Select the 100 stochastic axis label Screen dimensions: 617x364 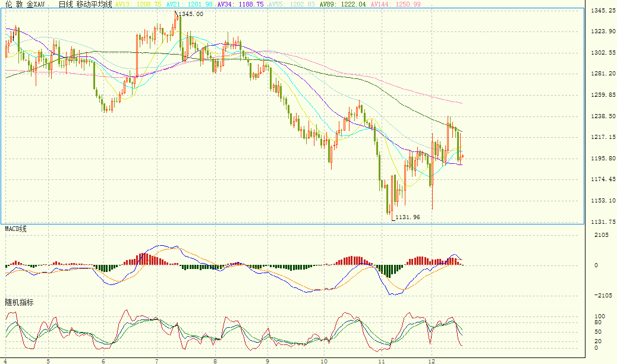(x=600, y=316)
